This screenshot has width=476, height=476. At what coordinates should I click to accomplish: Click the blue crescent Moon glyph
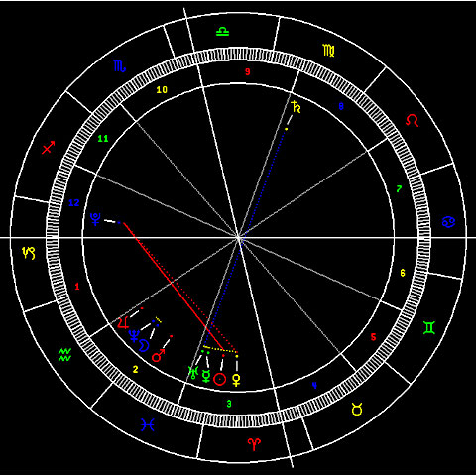144,345
